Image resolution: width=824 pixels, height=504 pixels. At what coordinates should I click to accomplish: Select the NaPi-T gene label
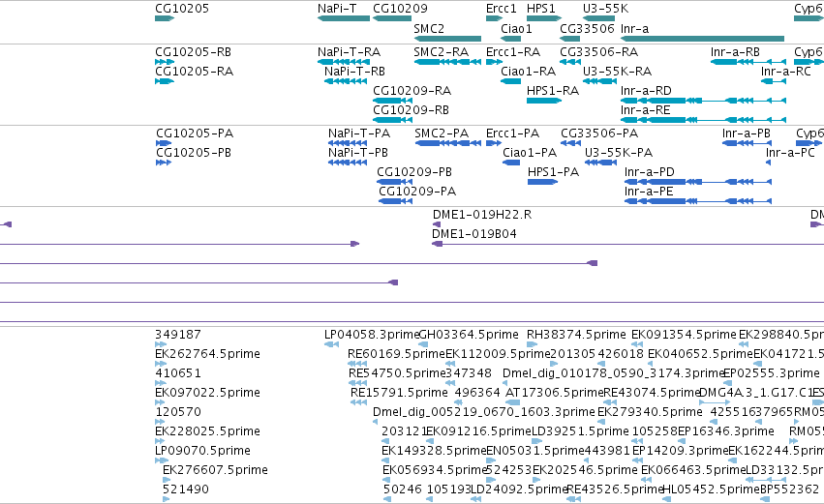coord(337,9)
